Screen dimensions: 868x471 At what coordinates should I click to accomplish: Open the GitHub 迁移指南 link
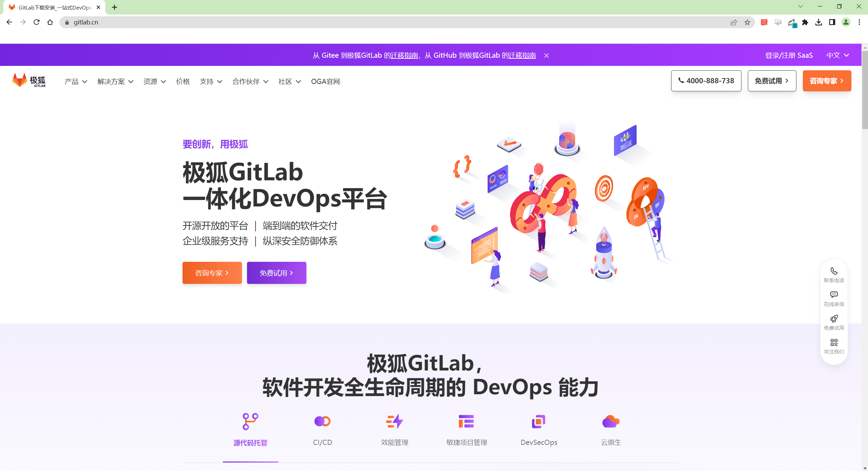click(522, 55)
